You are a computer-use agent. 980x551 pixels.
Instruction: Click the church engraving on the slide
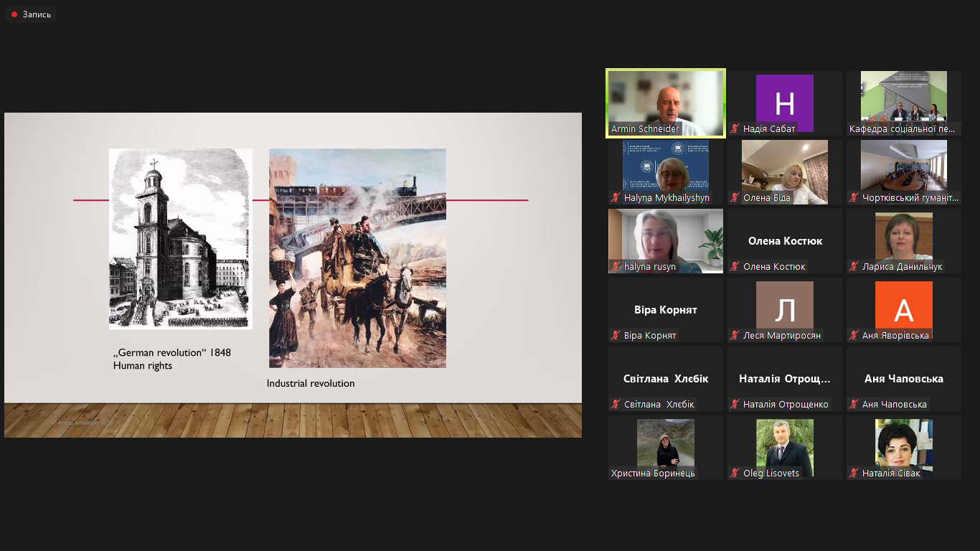click(x=180, y=238)
